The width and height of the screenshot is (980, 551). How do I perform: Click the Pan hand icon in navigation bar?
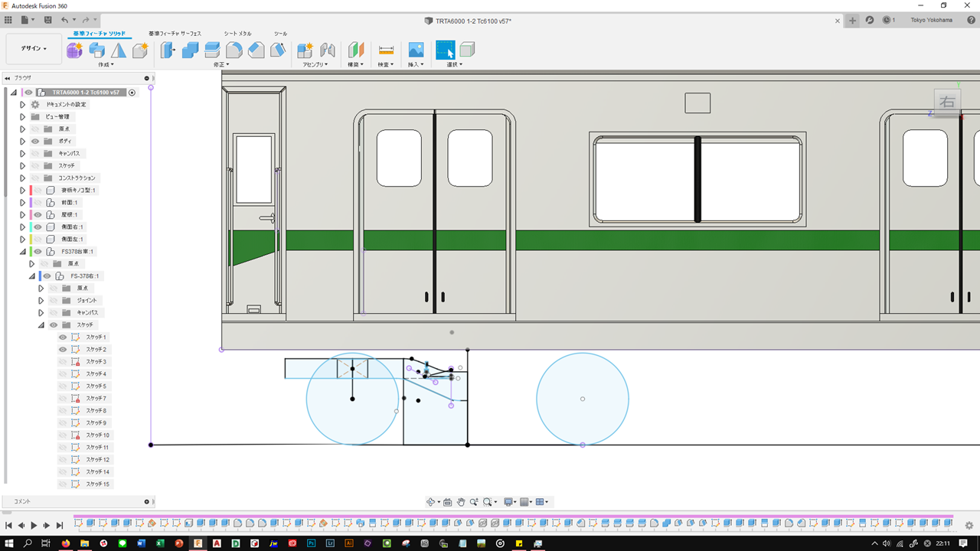(461, 502)
